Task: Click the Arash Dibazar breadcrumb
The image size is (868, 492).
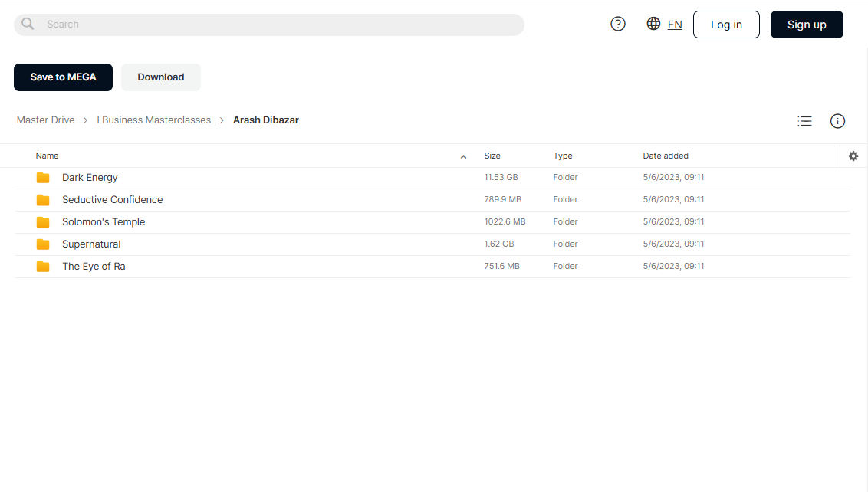Action: (266, 120)
